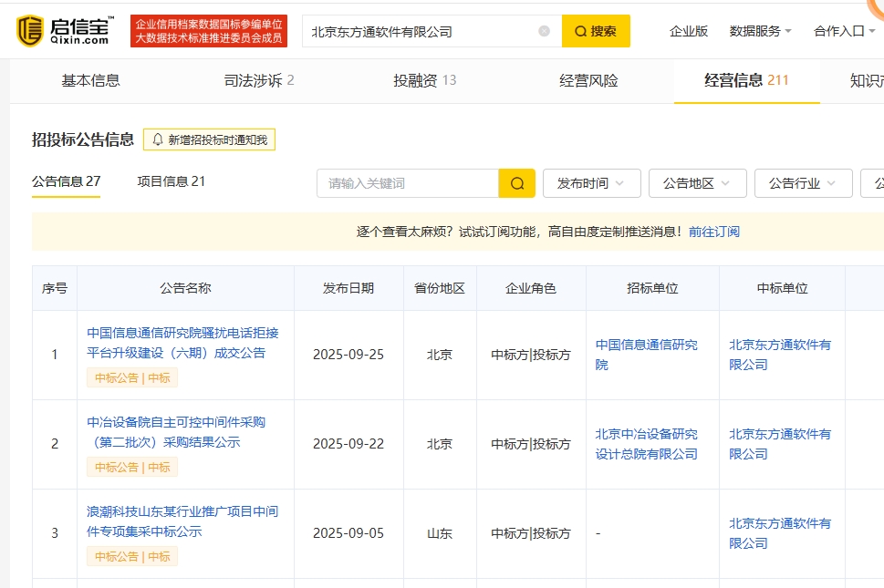
Task: Click the 招标单位 column header
Action: coord(652,288)
